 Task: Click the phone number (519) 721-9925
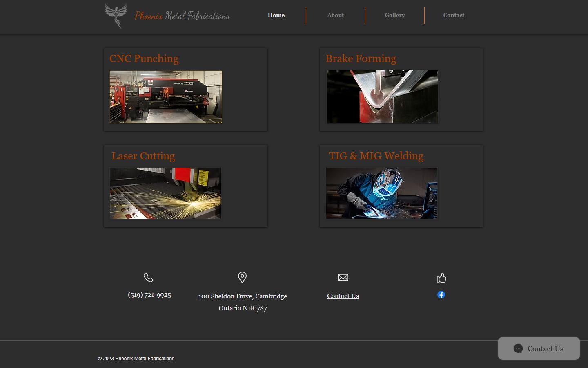tap(149, 295)
